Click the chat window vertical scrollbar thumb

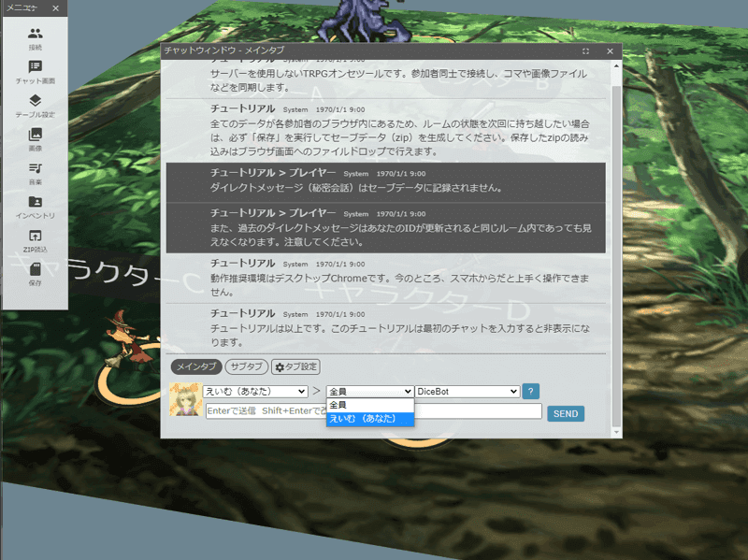(x=616, y=256)
